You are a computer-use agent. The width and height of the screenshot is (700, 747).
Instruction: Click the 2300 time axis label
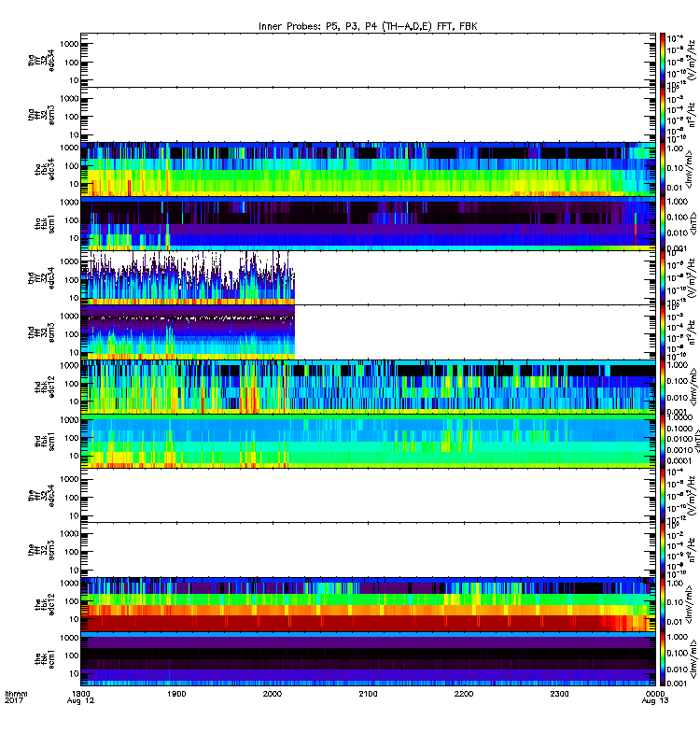[559, 694]
